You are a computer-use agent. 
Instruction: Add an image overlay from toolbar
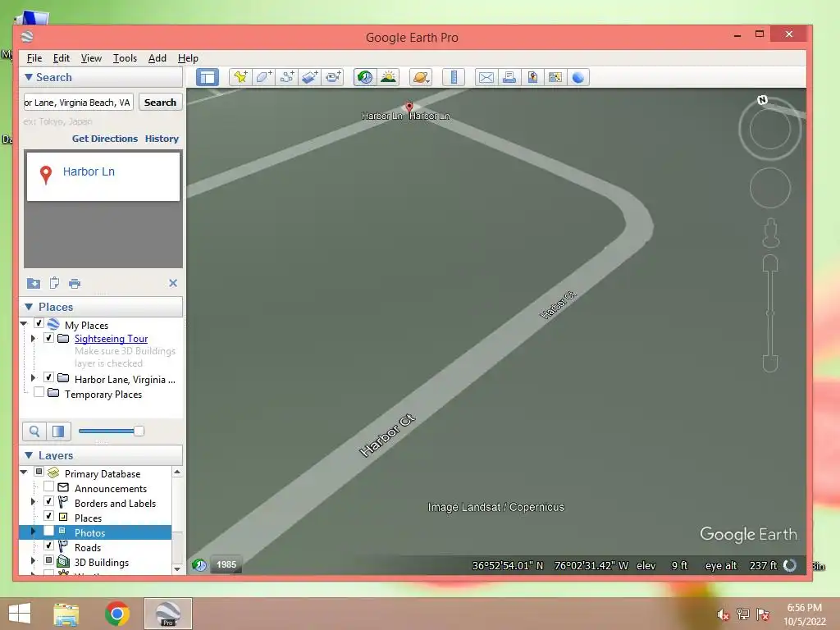(309, 77)
